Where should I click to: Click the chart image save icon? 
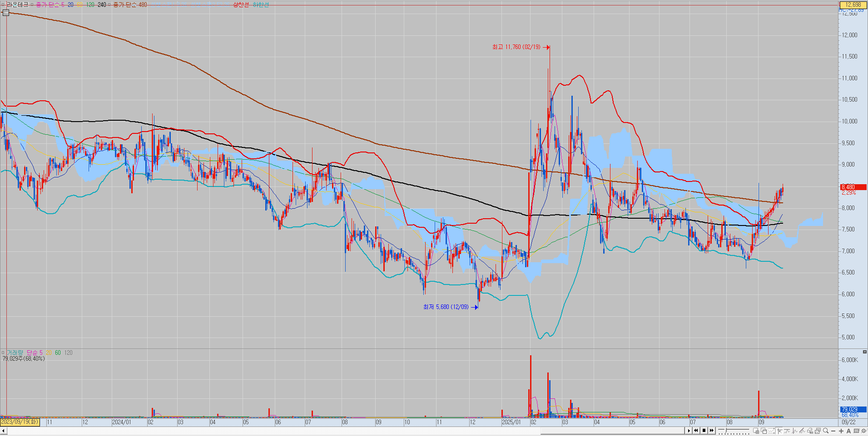(x=818, y=431)
